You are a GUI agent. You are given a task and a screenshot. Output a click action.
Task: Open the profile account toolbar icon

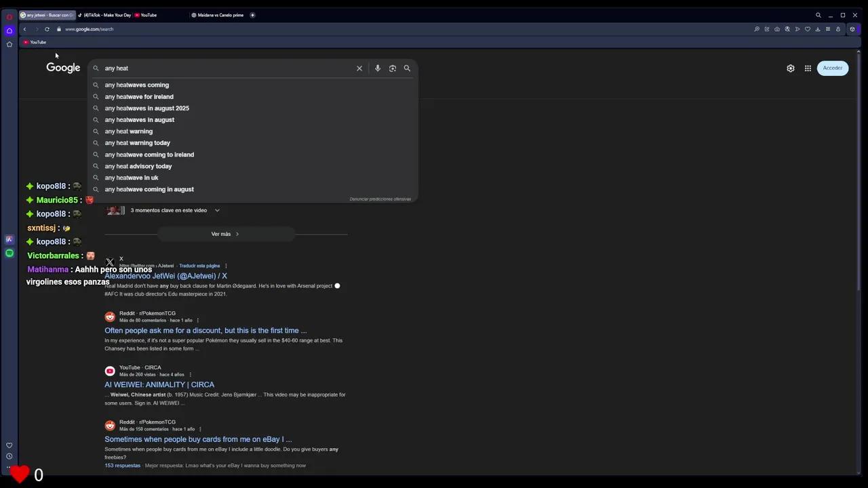[x=838, y=29]
